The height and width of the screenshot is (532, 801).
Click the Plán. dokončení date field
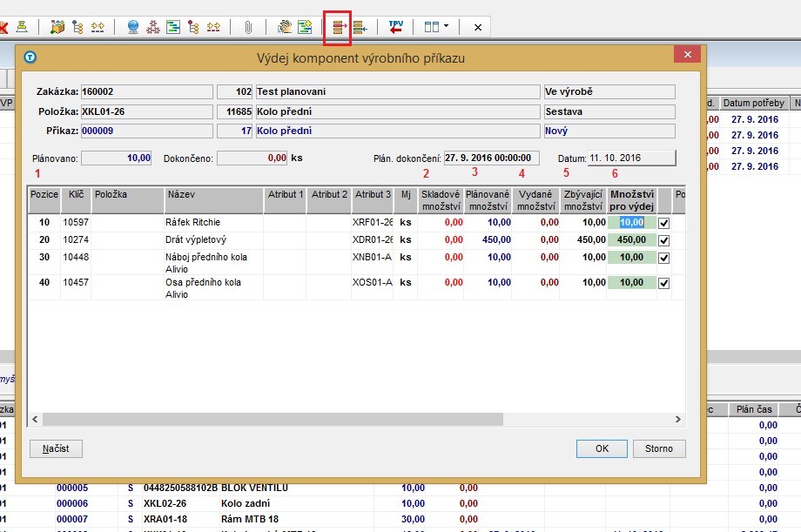pyautogui.click(x=491, y=158)
